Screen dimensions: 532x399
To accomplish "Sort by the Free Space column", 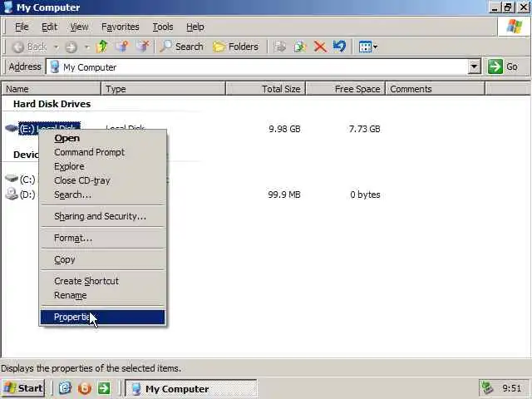I will (346, 89).
